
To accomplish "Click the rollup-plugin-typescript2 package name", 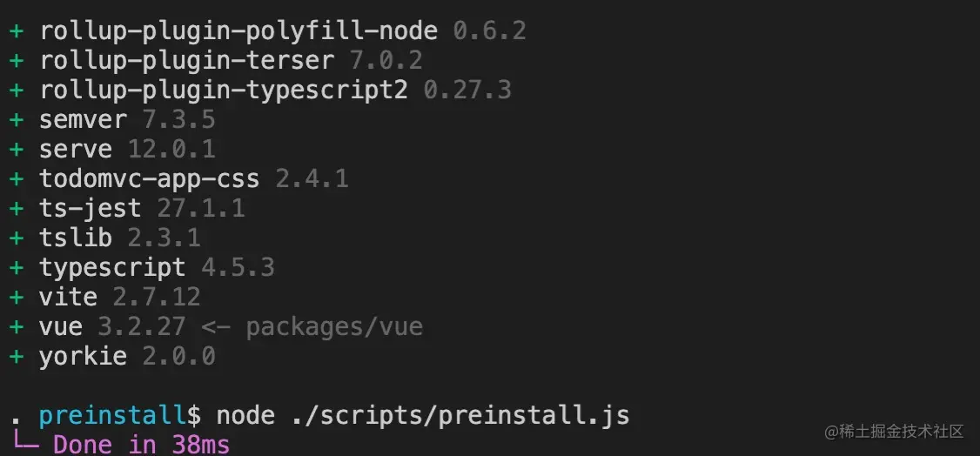I will click(x=223, y=90).
